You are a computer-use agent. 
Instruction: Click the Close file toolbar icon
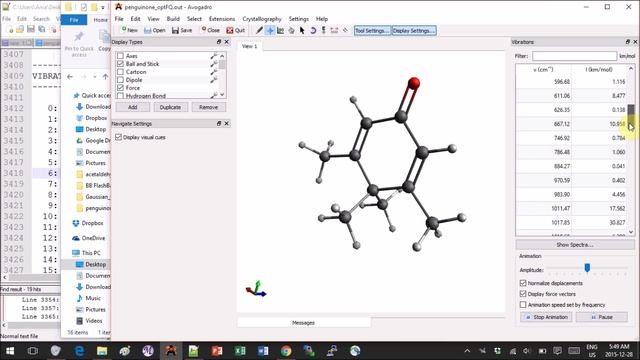[210, 30]
